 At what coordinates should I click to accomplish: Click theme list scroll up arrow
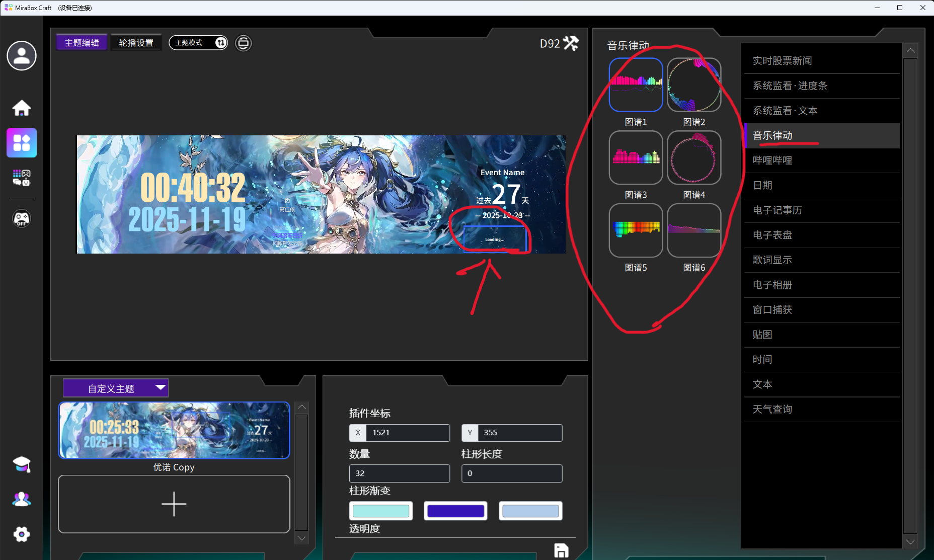click(x=302, y=407)
